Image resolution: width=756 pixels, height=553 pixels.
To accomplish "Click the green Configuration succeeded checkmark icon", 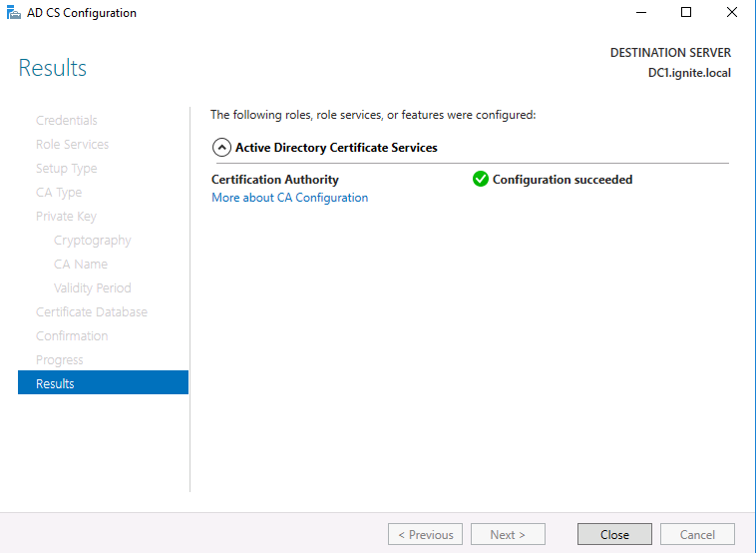I will click(480, 179).
